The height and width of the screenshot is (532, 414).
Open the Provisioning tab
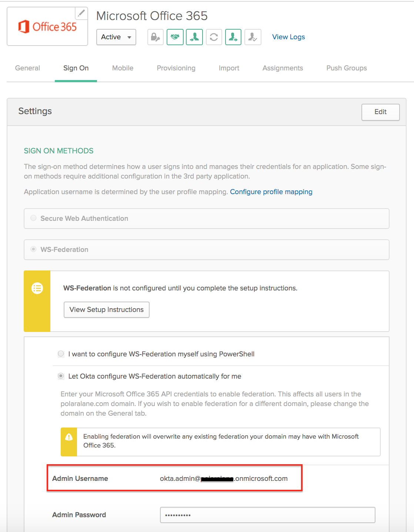click(176, 68)
